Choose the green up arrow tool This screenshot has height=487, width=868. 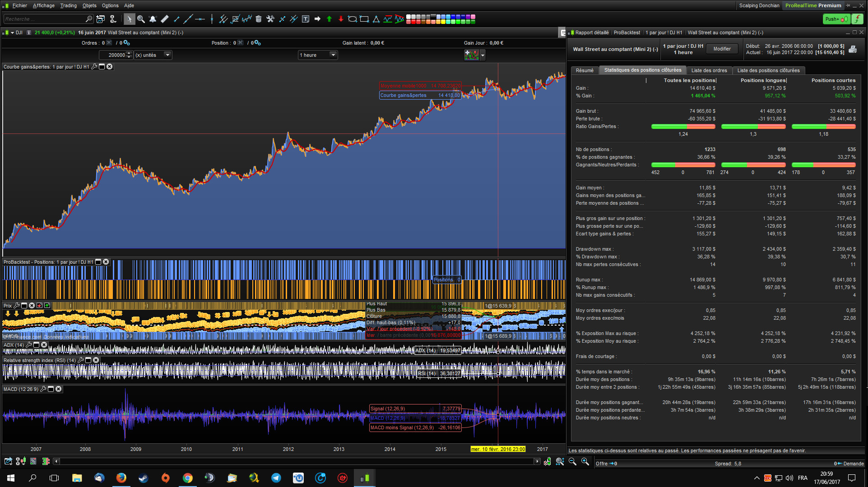pyautogui.click(x=329, y=19)
